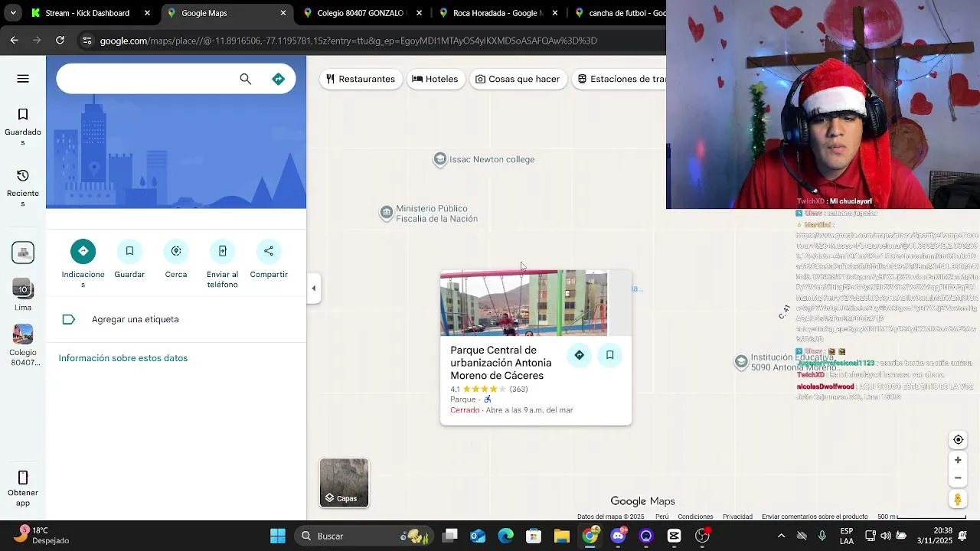Click directions icon on Parque Central card
980x551 pixels.
(580, 355)
